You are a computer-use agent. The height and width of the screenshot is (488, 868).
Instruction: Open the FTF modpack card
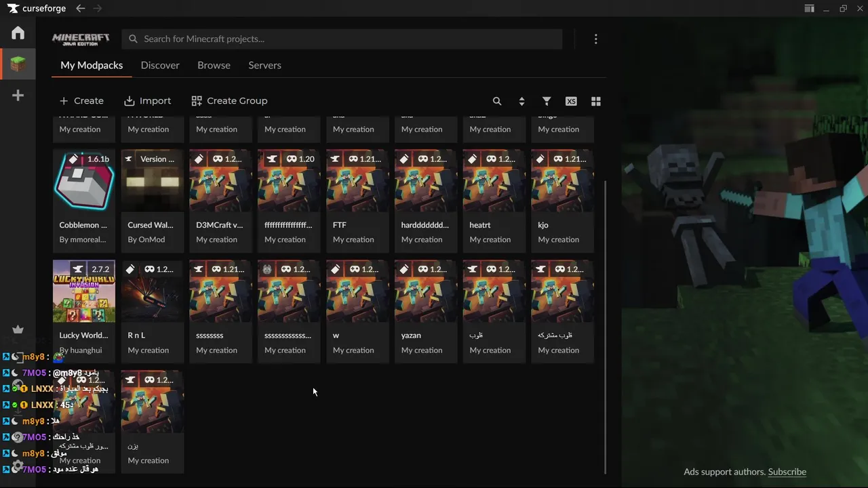(x=357, y=201)
